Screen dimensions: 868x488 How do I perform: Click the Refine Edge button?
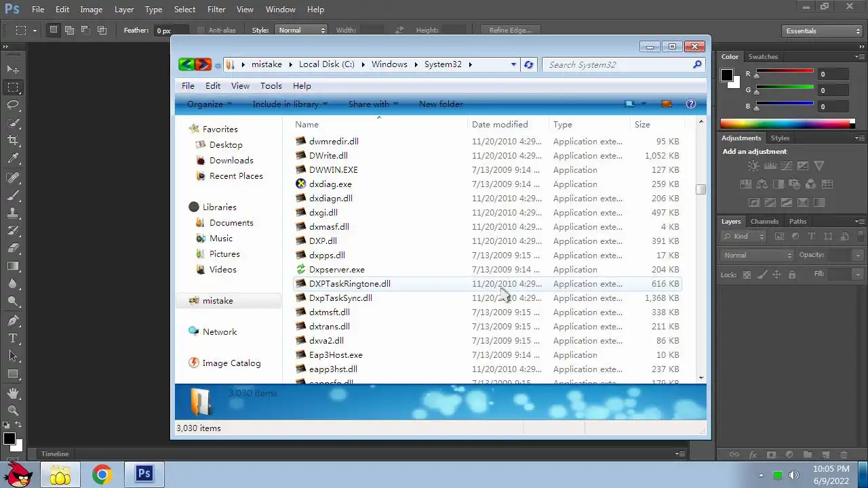(x=511, y=30)
